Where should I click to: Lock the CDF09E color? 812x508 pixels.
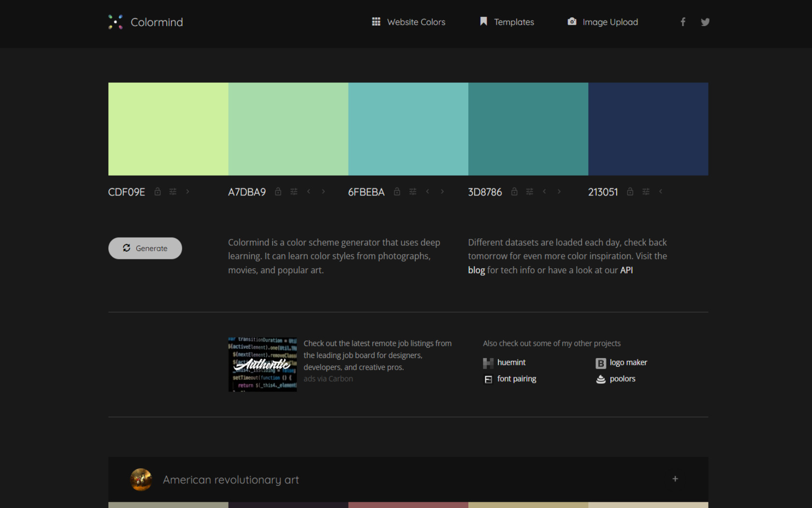click(x=158, y=192)
